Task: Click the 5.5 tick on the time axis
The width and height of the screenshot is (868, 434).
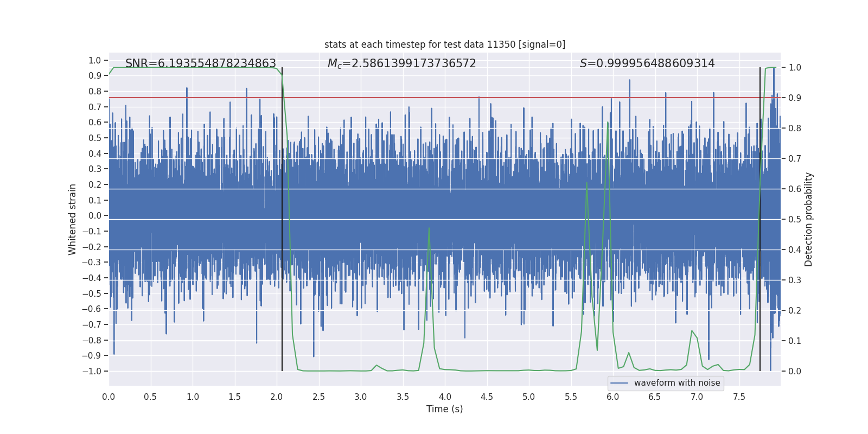Action: pos(571,397)
